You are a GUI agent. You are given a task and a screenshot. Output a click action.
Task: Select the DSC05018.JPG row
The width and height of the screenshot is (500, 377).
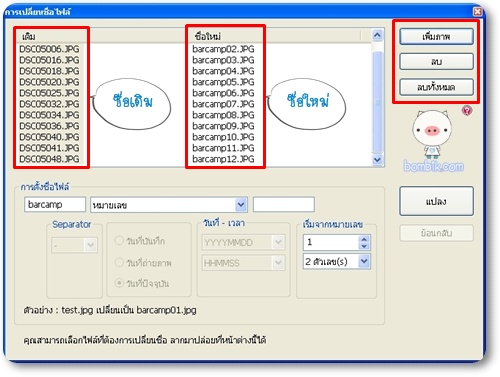coord(49,71)
